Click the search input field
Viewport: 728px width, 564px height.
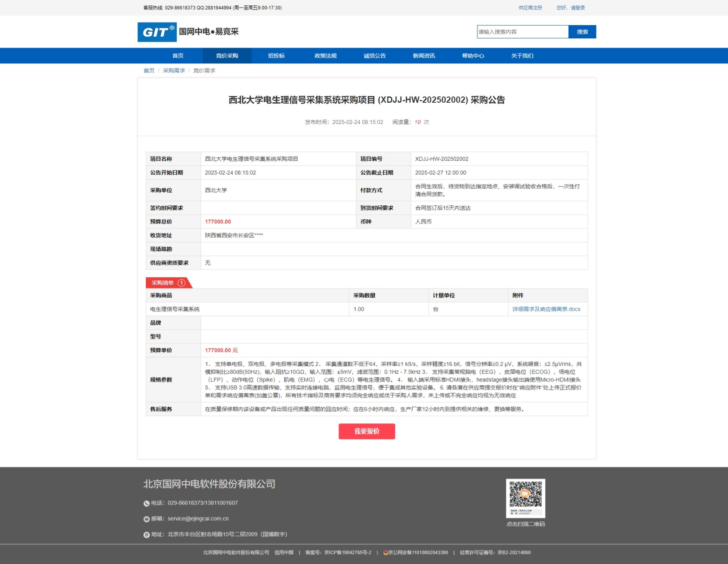pyautogui.click(x=522, y=32)
